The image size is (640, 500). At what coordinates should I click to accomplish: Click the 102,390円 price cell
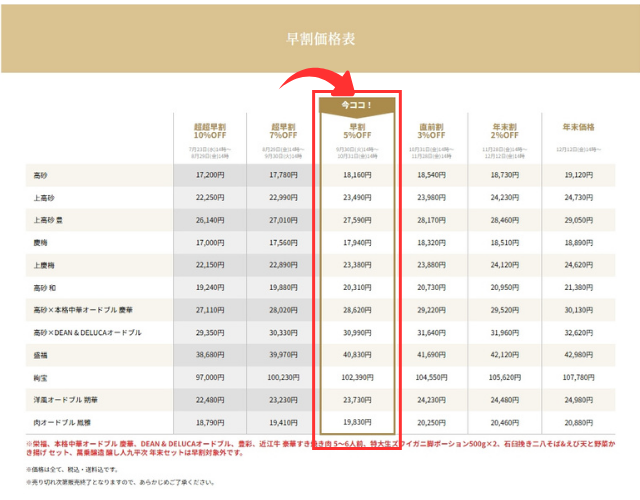(x=356, y=379)
